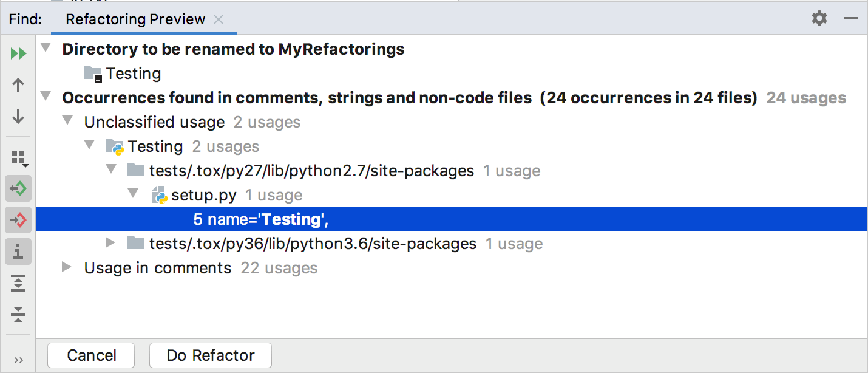Click the Cancel button
868x373 pixels.
pos(90,355)
